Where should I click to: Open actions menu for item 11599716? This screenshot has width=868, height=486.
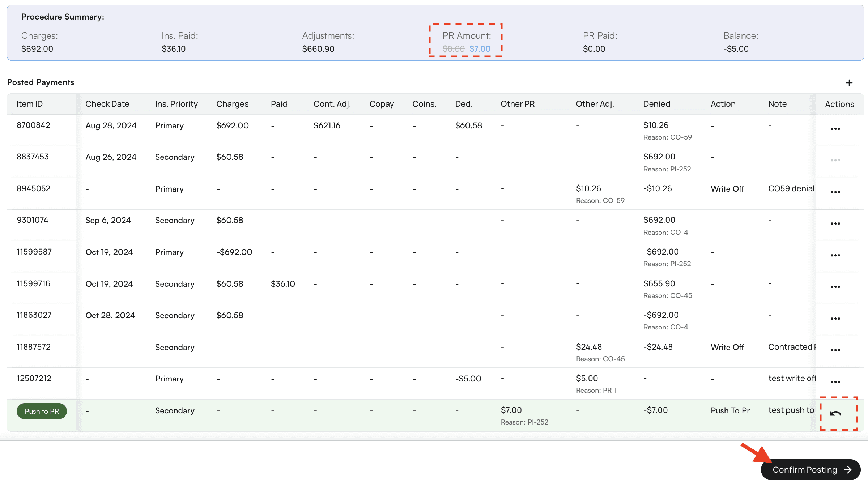(835, 287)
